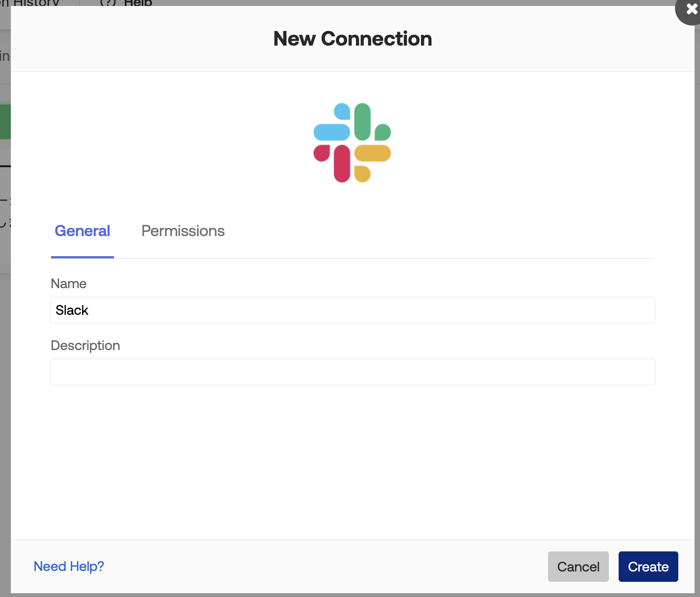Click the Slack logo image
This screenshot has width=700, height=597.
click(352, 143)
